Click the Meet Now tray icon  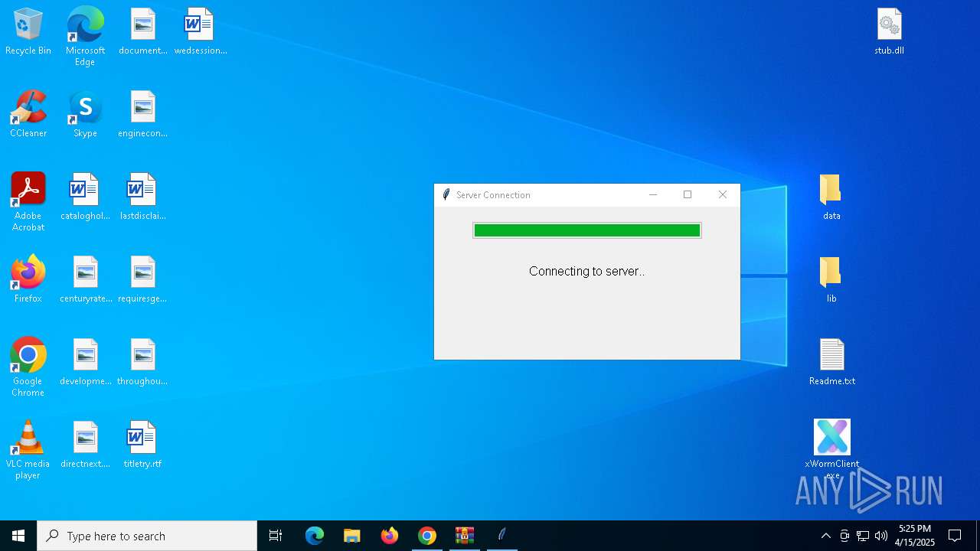[x=844, y=536]
